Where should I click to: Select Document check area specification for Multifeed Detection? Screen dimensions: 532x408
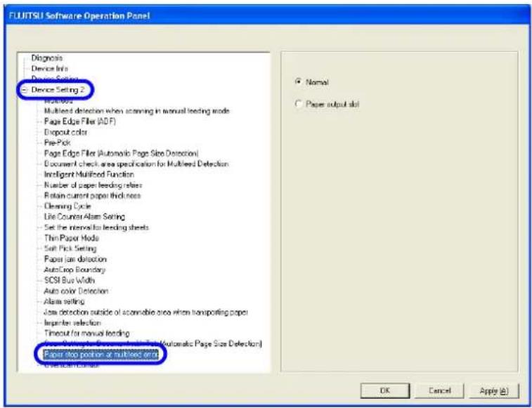coord(136,164)
